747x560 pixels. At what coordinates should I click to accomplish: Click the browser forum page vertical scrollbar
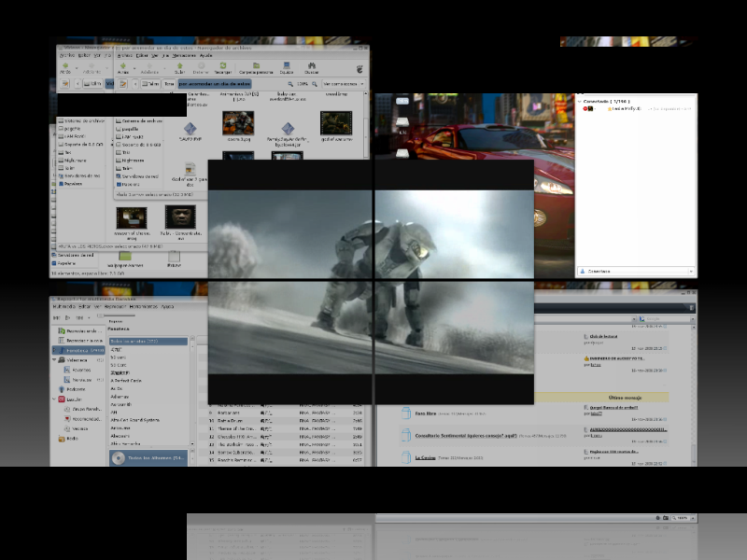coord(694,393)
